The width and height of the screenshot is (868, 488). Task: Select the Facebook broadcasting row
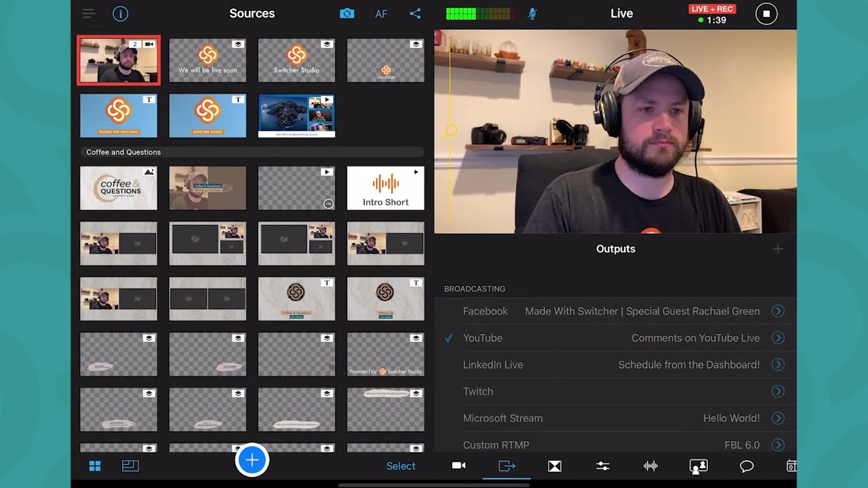[615, 311]
